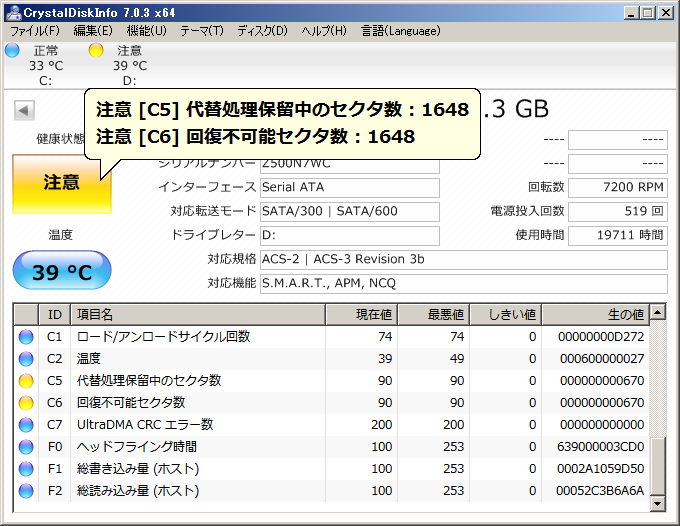Click the scrollbar up arrow in SMART list

[x=658, y=312]
